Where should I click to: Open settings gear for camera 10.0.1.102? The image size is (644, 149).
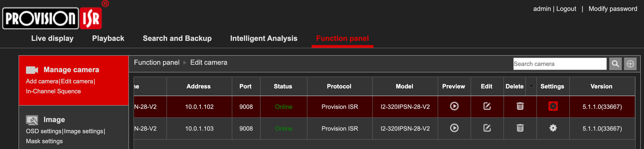(x=553, y=106)
